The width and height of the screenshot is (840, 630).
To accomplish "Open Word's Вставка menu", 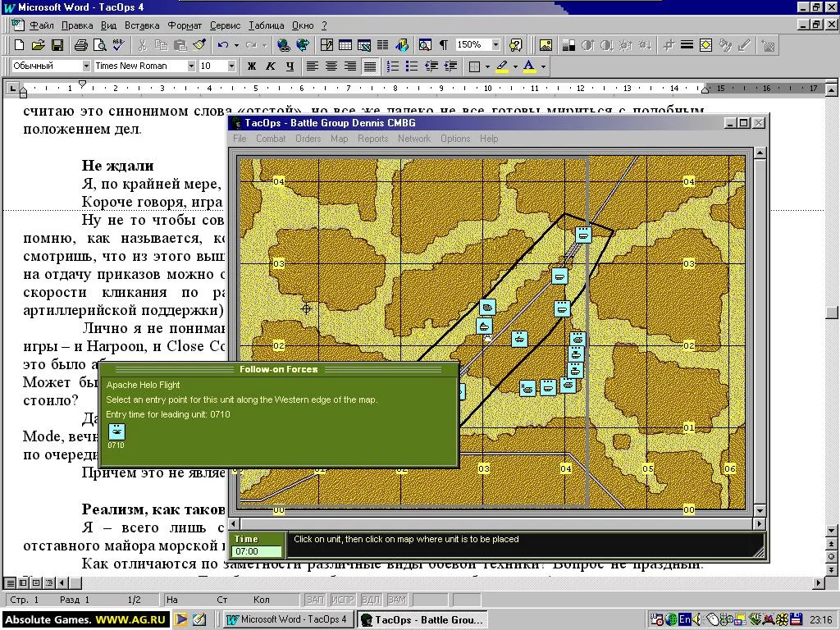I will (142, 25).
